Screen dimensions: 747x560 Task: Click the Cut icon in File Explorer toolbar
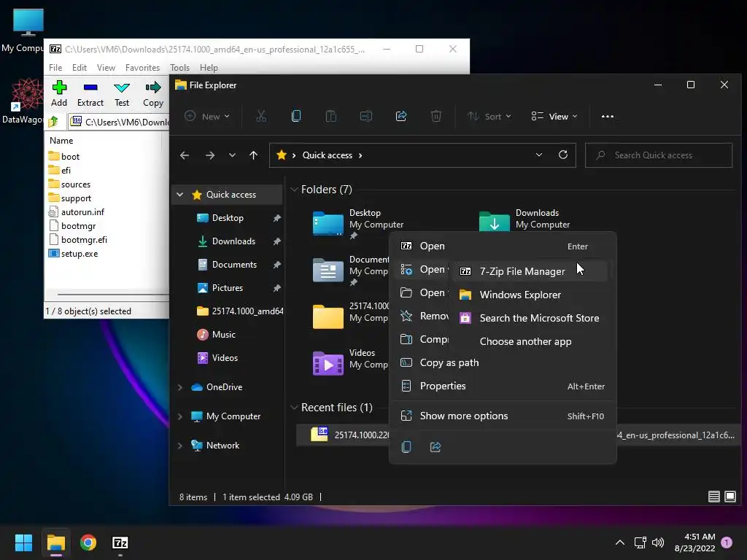pos(261,116)
